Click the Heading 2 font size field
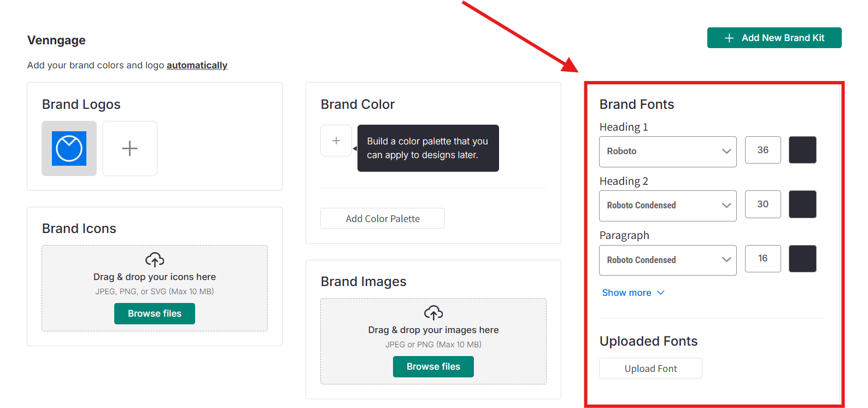The width and height of the screenshot is (868, 408). click(x=763, y=204)
